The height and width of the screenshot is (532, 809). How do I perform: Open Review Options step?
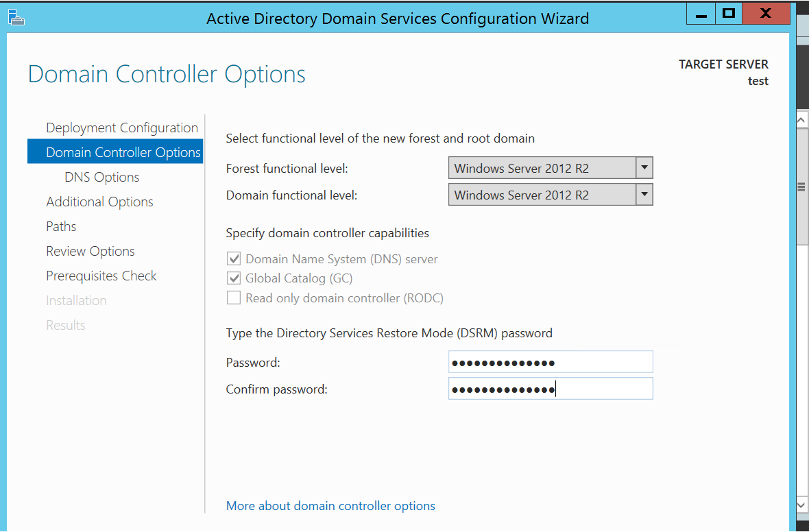coord(90,252)
